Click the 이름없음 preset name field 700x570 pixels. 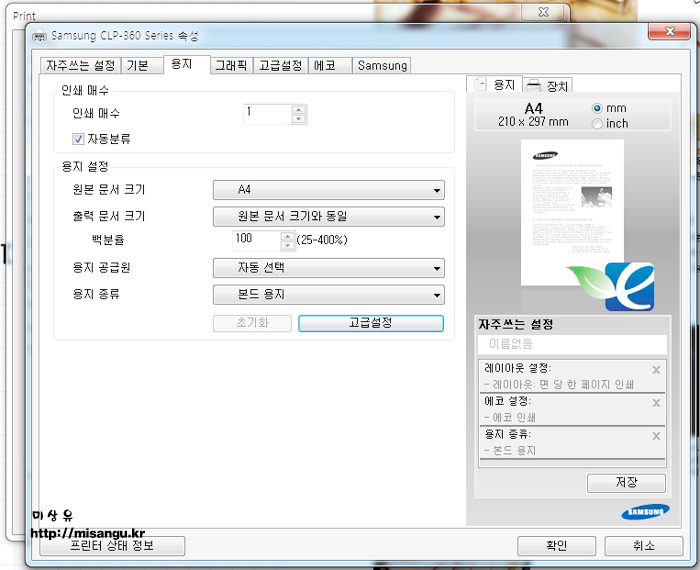[572, 344]
